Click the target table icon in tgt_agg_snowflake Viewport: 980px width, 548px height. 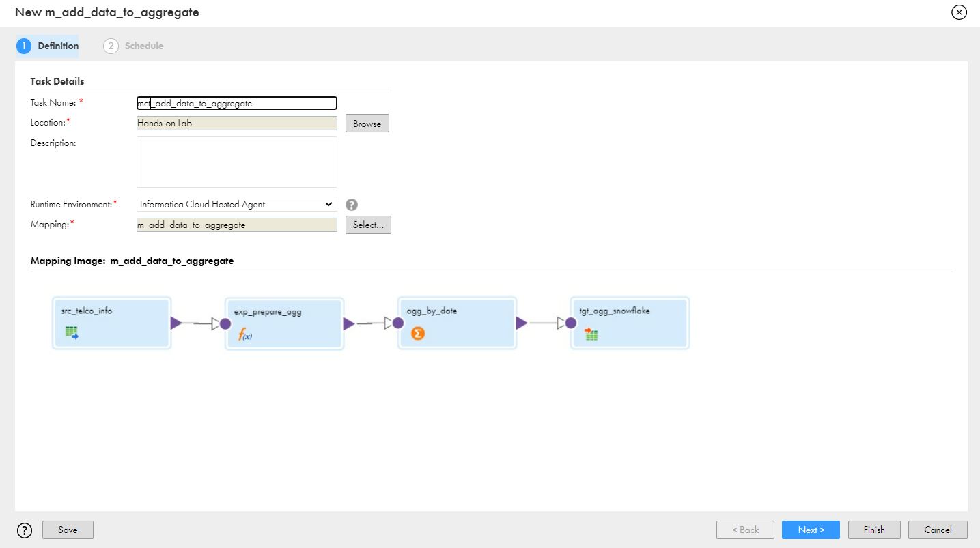[x=591, y=334]
